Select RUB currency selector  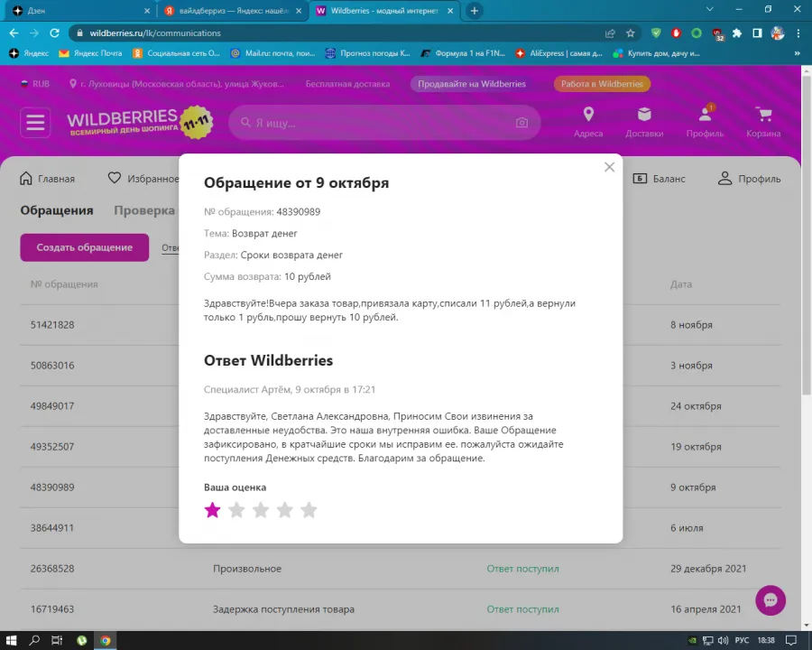pyautogui.click(x=35, y=84)
